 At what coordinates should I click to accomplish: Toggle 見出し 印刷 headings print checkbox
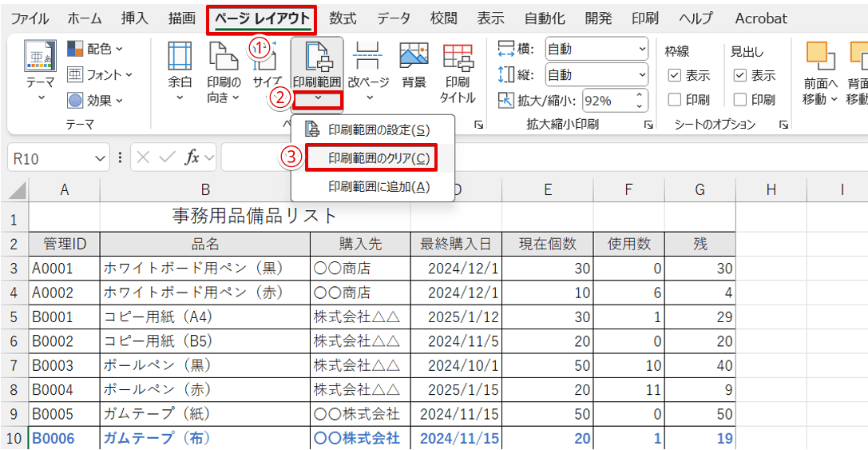[x=739, y=100]
